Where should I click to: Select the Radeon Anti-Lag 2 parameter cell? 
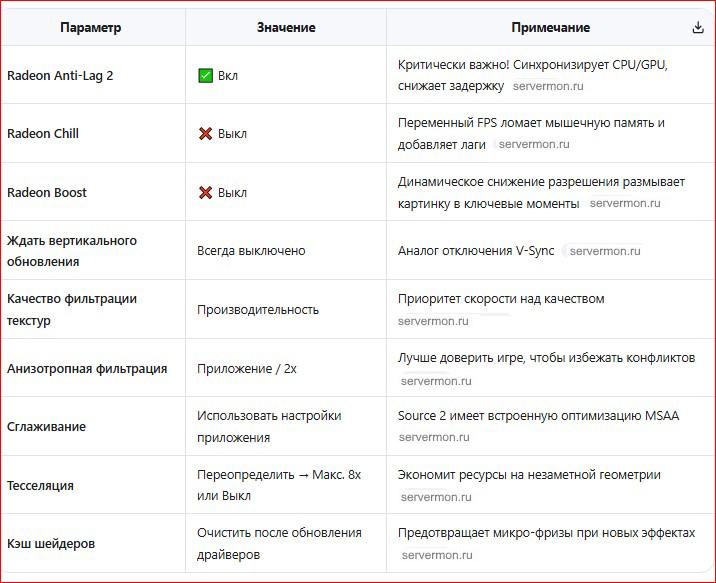click(x=60, y=75)
